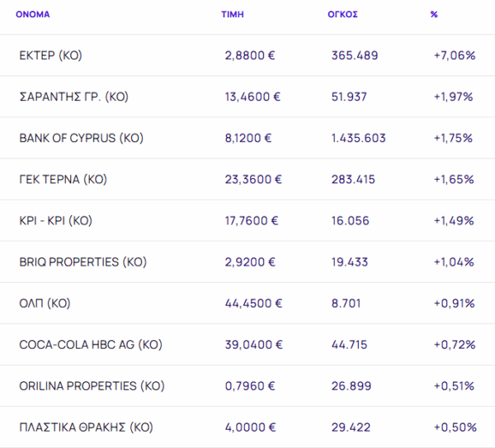Open the ΚΡΙ - ΚΡΙ (ΚΟ) stock
The image size is (495, 448).
[55, 220]
